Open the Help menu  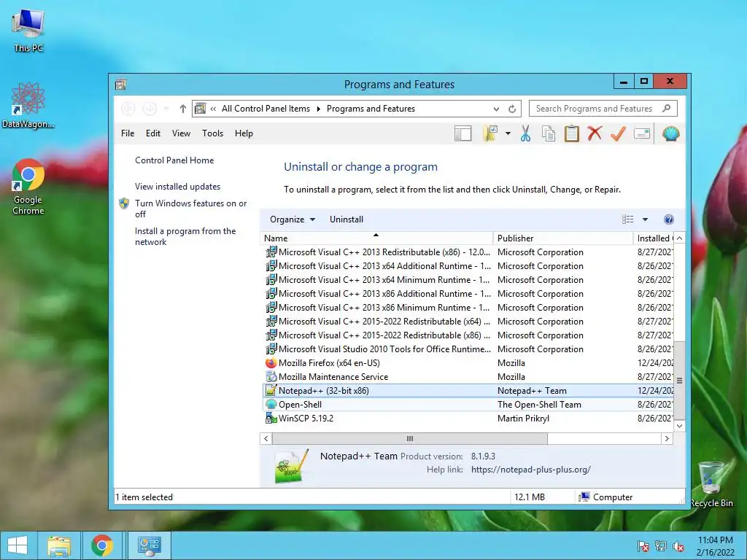244,133
